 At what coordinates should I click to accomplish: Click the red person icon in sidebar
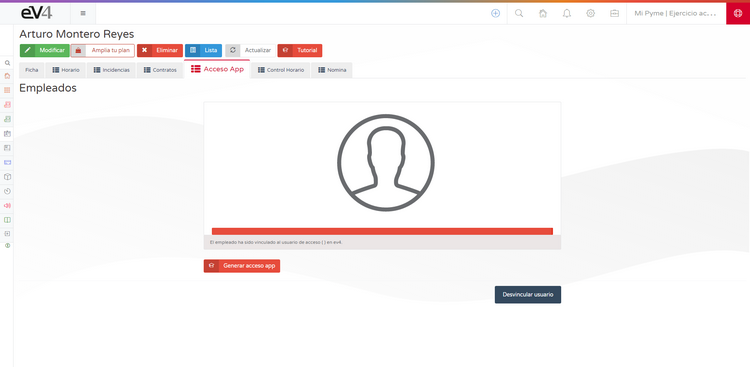point(7,104)
